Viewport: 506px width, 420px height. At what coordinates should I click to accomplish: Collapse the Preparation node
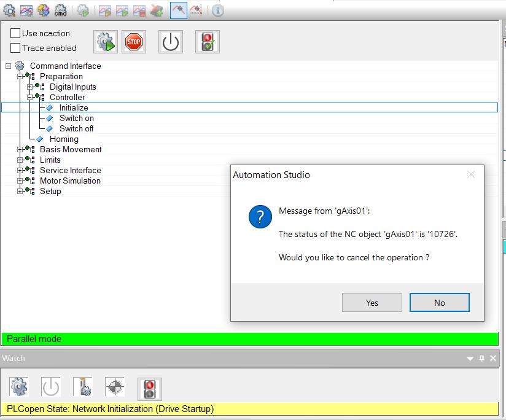tap(20, 77)
